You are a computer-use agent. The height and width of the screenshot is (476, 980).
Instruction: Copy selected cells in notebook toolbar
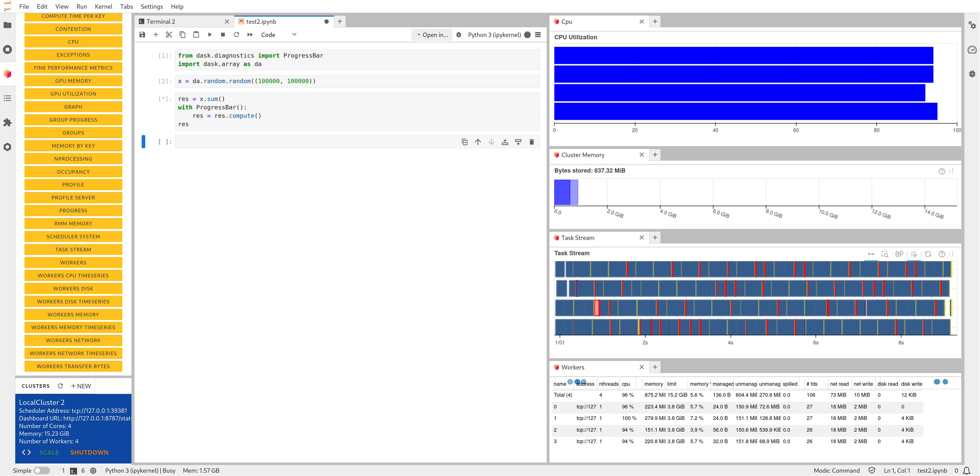point(183,35)
